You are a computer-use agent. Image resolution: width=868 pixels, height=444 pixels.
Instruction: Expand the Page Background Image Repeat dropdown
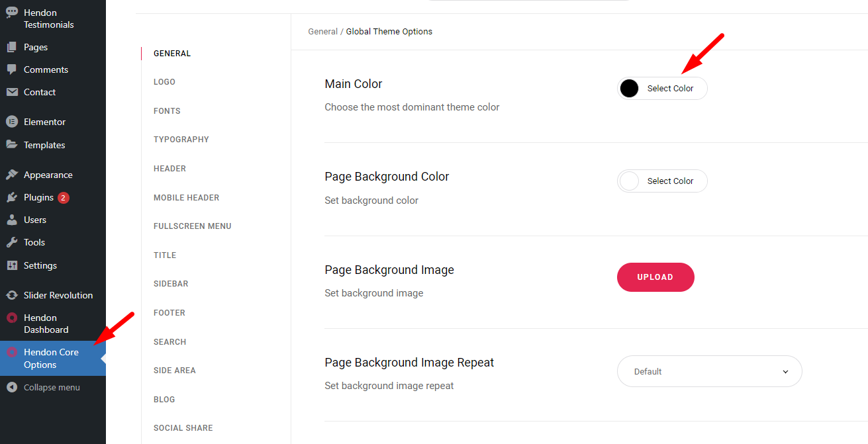709,371
